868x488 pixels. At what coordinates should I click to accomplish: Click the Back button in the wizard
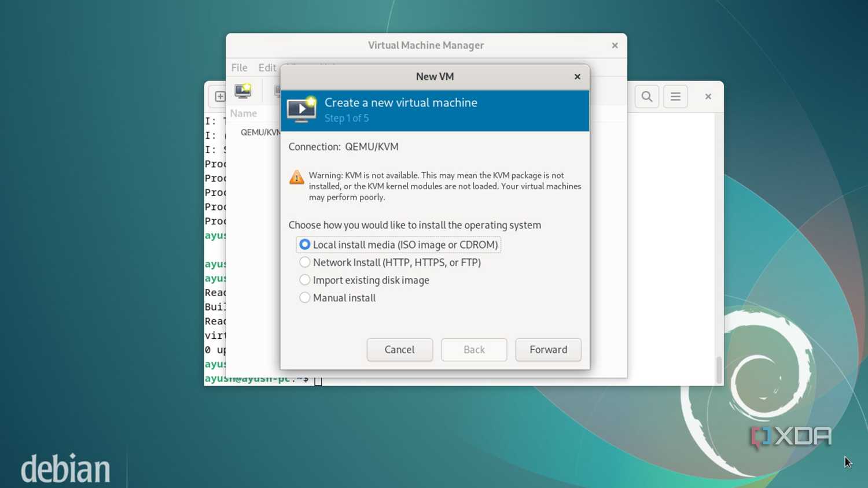click(x=474, y=350)
